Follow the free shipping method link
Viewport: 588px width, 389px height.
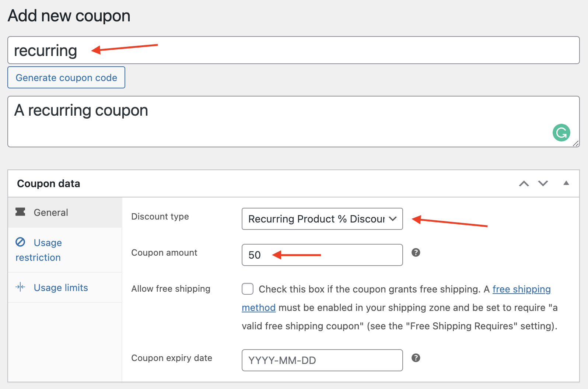(521, 289)
